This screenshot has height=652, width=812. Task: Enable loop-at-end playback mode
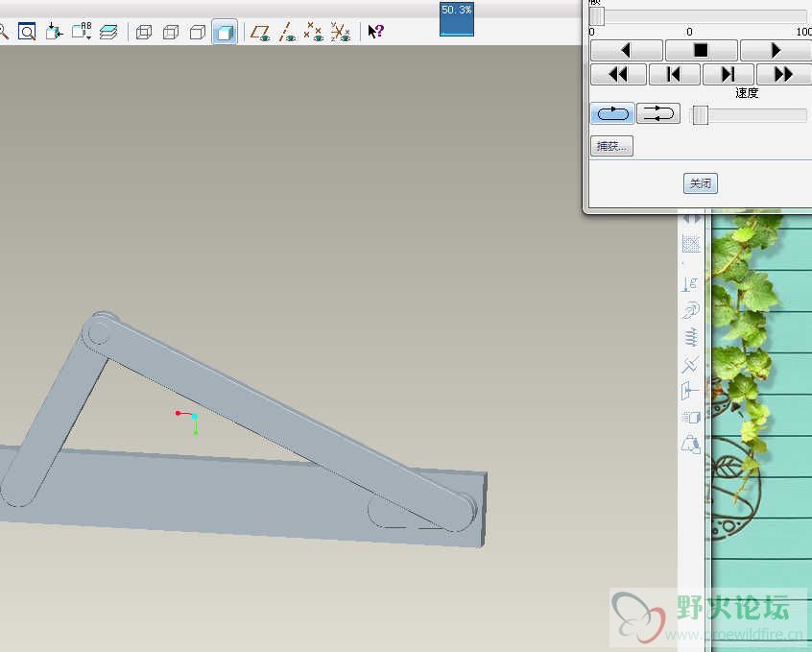[611, 114]
